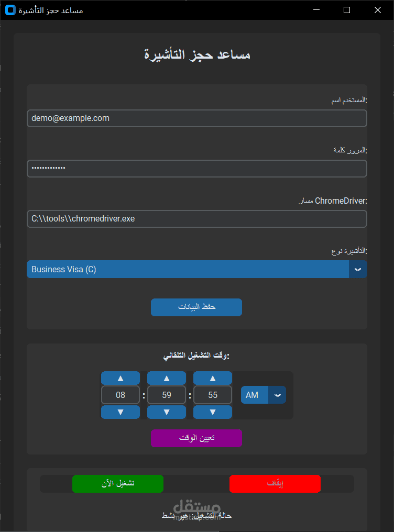
Task: Increase the minutes value above 59
Action: pyautogui.click(x=167, y=378)
